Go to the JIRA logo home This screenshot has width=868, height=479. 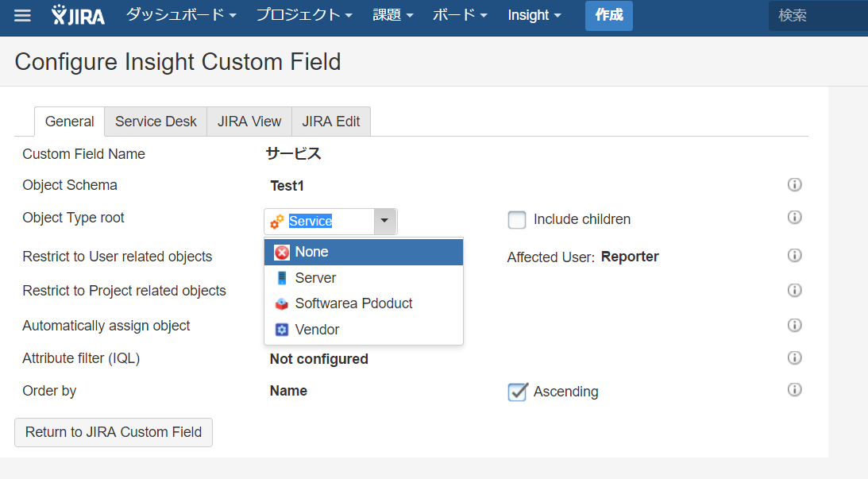coord(78,16)
